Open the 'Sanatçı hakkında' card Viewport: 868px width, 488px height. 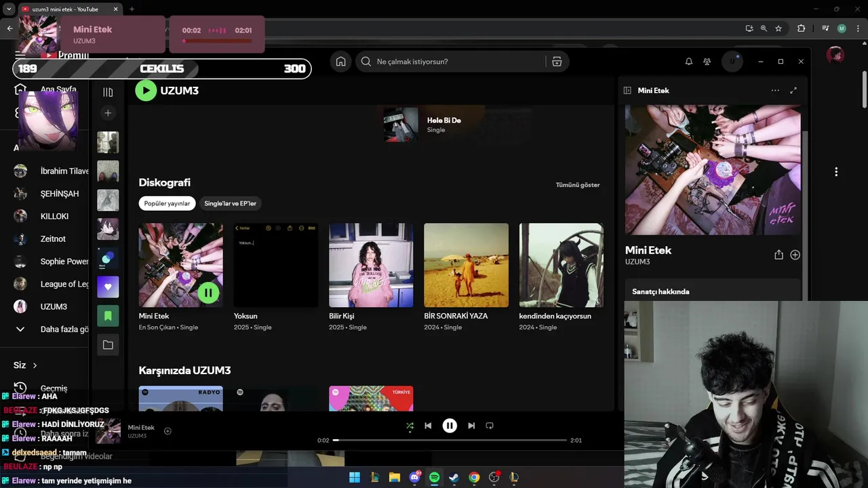713,291
